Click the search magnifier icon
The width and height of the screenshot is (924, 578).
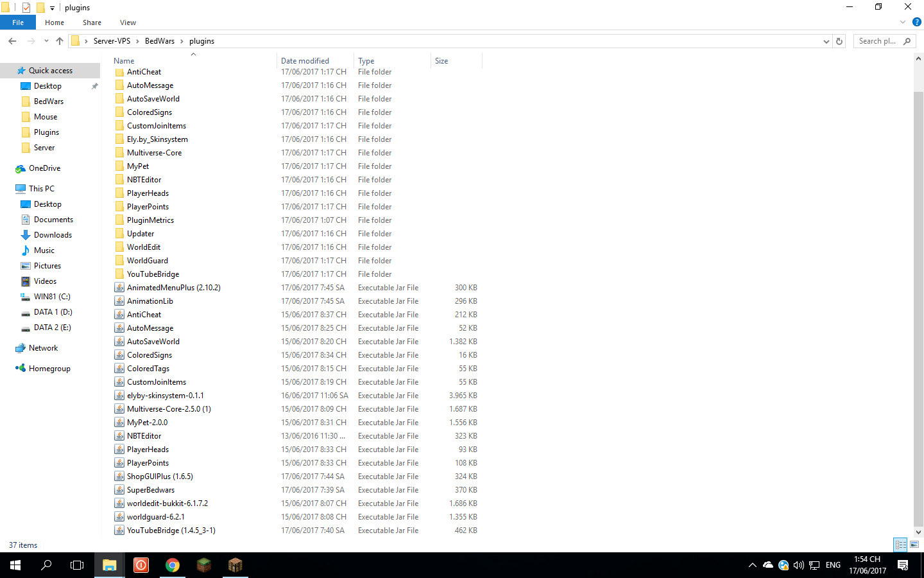tap(907, 41)
